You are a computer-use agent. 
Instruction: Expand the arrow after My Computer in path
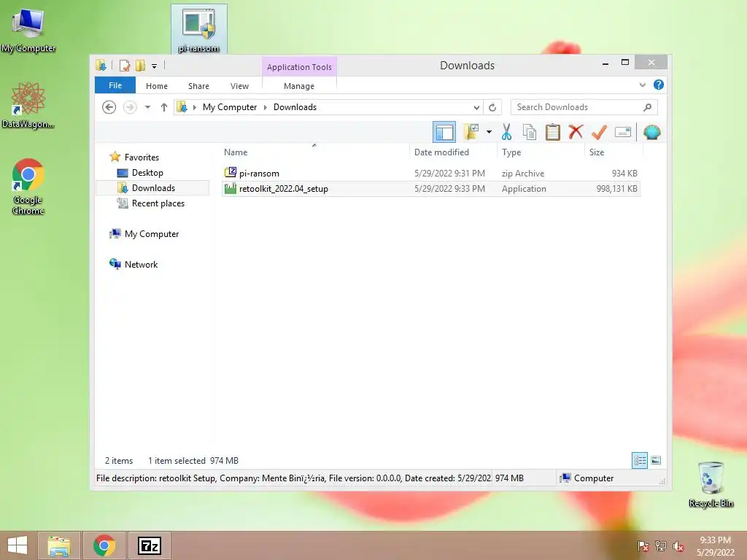click(266, 107)
